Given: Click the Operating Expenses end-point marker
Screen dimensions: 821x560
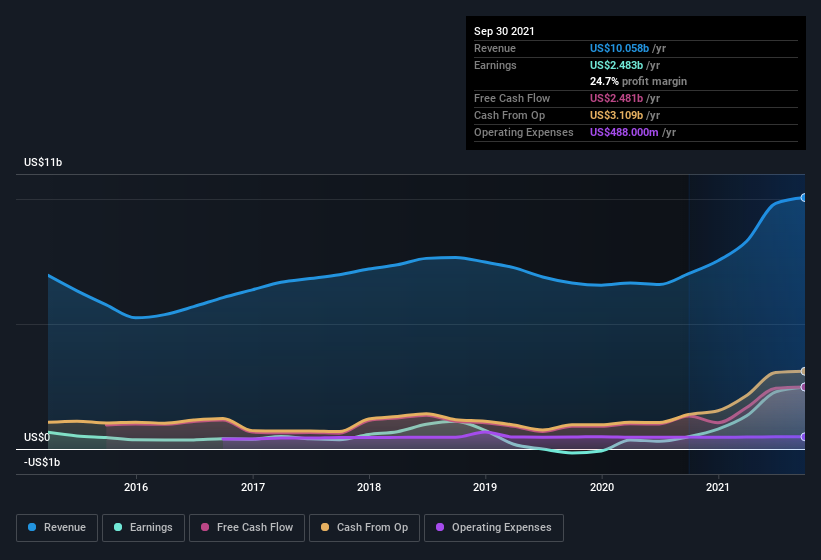Looking at the screenshot, I should 803,437.
